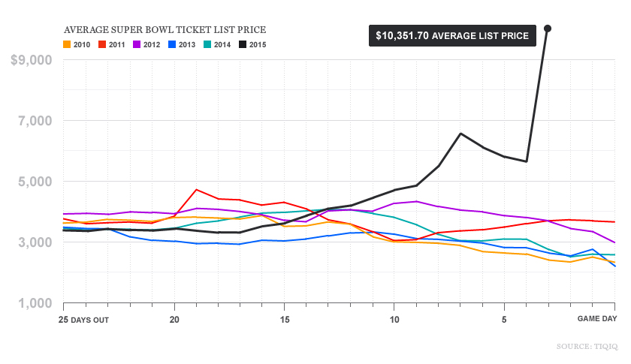Select the 5,000 y-axis label
The height and width of the screenshot is (364, 631).
(35, 182)
